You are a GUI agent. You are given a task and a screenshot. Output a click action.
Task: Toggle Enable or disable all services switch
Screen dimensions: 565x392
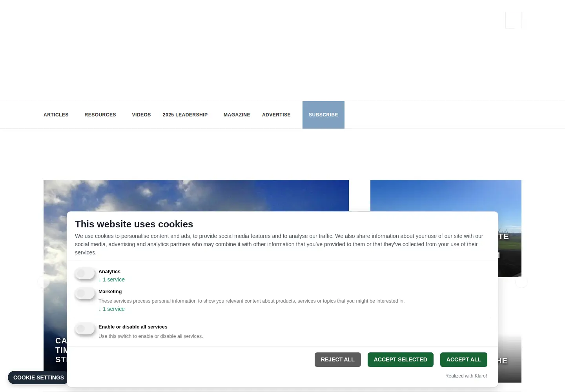coord(85,328)
